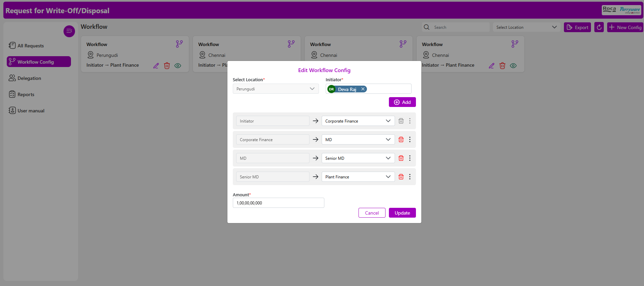Delete the MD to Senior MD step
This screenshot has height=286, width=644.
(x=401, y=158)
